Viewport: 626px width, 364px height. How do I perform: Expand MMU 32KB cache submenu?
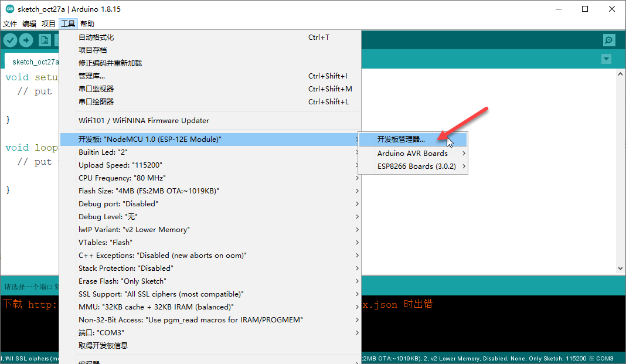[x=210, y=307]
